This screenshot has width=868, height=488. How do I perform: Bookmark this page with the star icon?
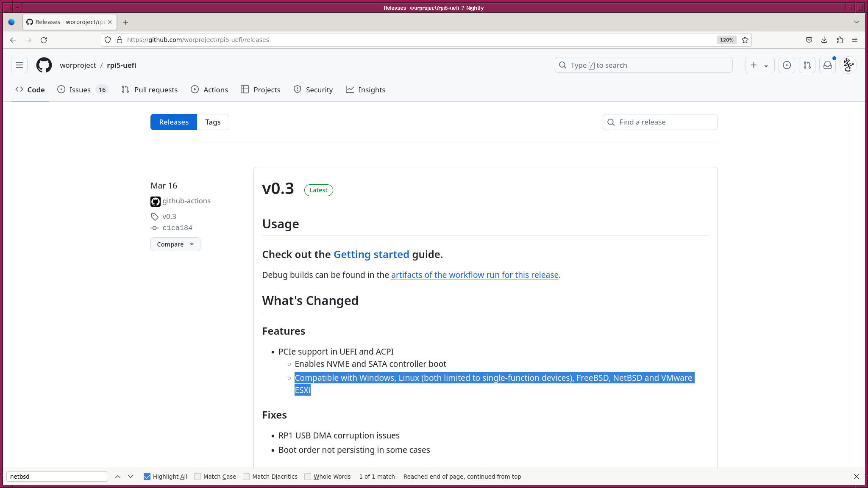click(x=745, y=40)
